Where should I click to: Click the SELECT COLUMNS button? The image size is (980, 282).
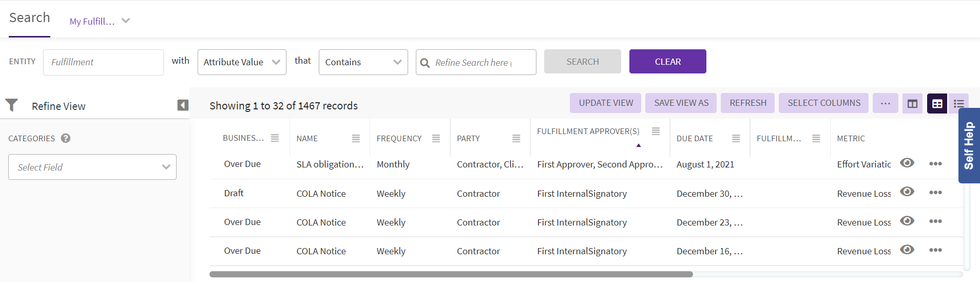(x=823, y=103)
